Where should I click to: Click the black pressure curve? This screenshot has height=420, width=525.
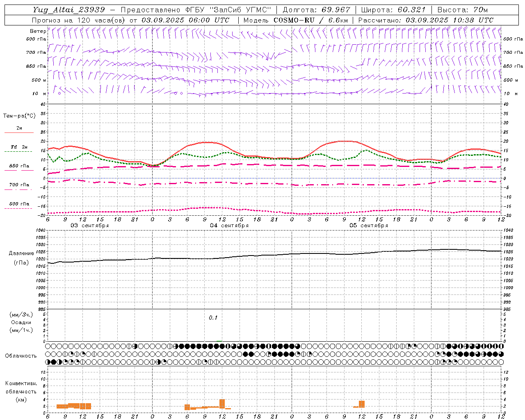(275, 255)
